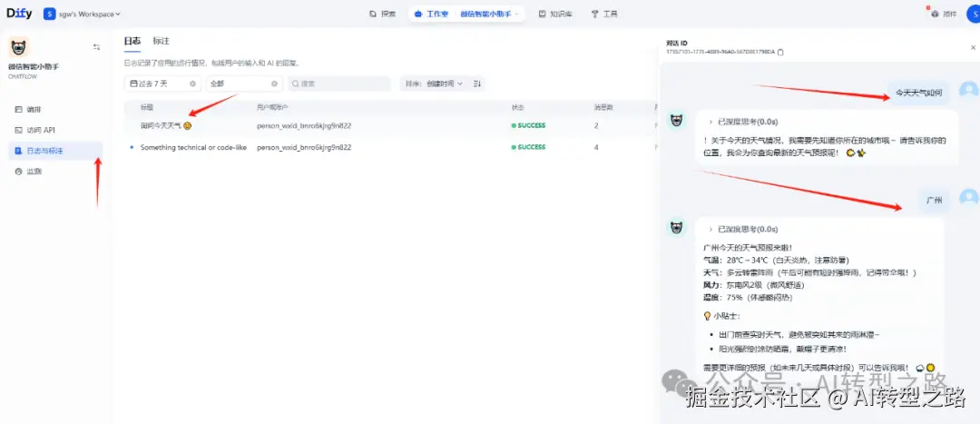Screen dimensions: 980x424
Task: Click the user account avatar S
Action: [973, 14]
